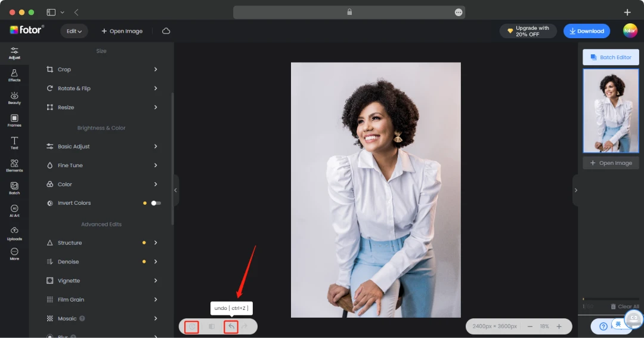Toggle the Invert Colors switch
This screenshot has width=644, height=338.
(156, 203)
